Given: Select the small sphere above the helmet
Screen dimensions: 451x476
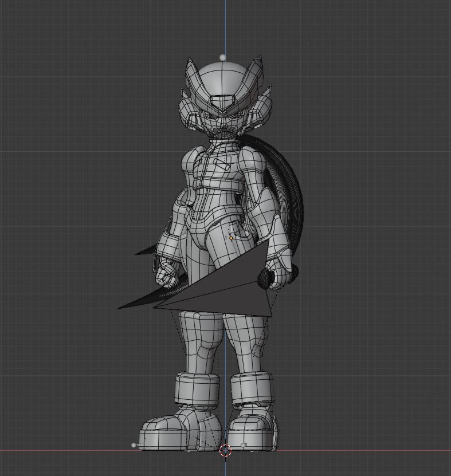Looking at the screenshot, I should [223, 57].
